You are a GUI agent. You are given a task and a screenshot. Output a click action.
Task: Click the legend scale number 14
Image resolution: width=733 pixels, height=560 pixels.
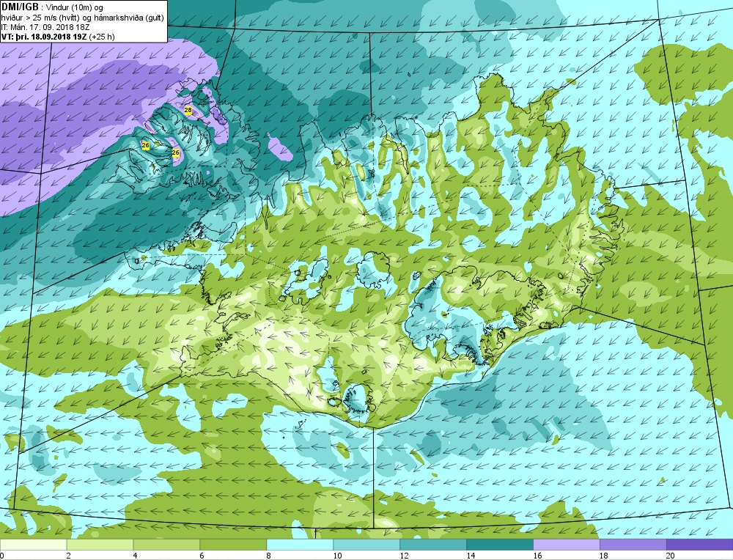471,556
